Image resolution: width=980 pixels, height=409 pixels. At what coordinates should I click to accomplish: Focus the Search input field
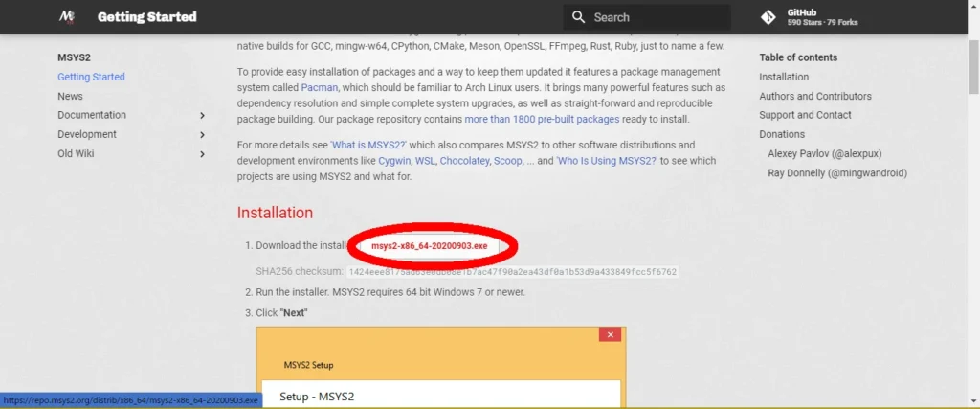647,17
